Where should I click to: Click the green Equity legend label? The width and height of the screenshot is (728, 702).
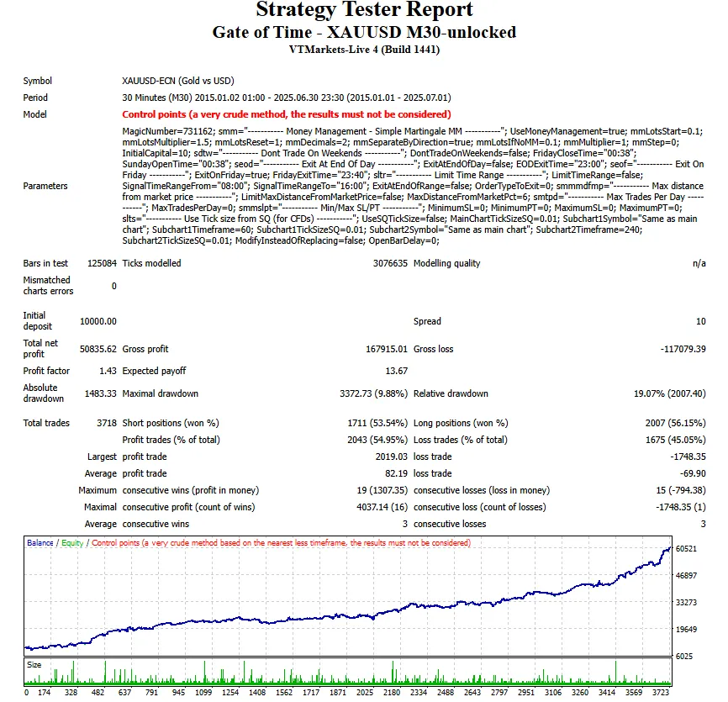coord(72,543)
